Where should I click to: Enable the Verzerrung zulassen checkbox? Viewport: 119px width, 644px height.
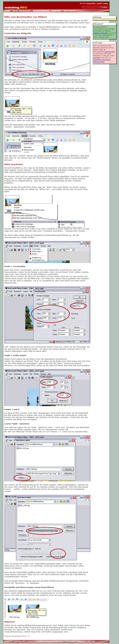pyautogui.click(x=43, y=392)
